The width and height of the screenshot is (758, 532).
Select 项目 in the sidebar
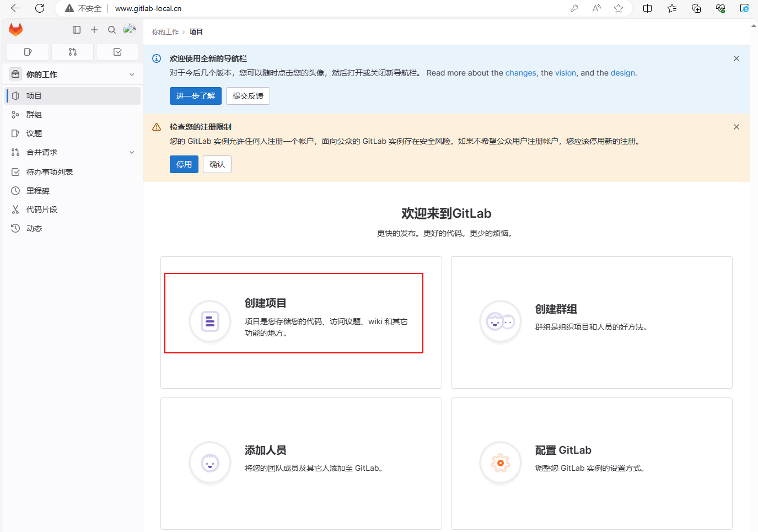point(73,96)
